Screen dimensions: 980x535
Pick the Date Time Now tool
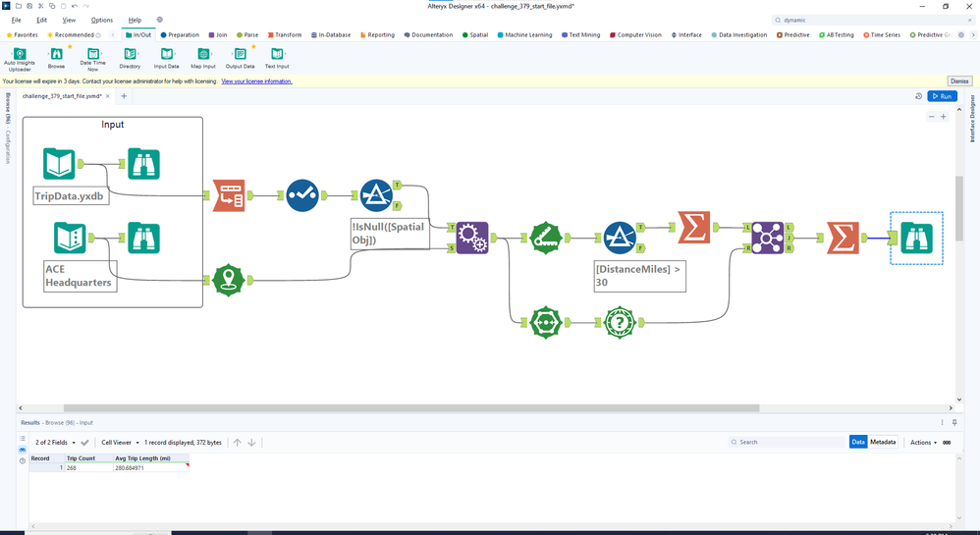click(x=92, y=59)
